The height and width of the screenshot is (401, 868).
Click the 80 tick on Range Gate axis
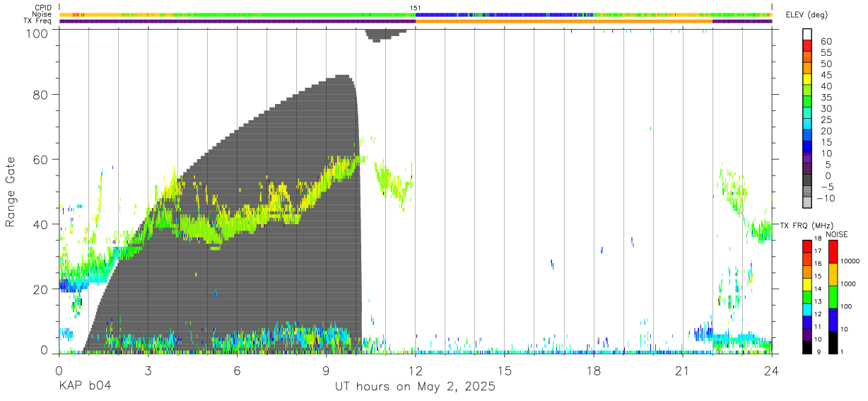pyautogui.click(x=42, y=94)
